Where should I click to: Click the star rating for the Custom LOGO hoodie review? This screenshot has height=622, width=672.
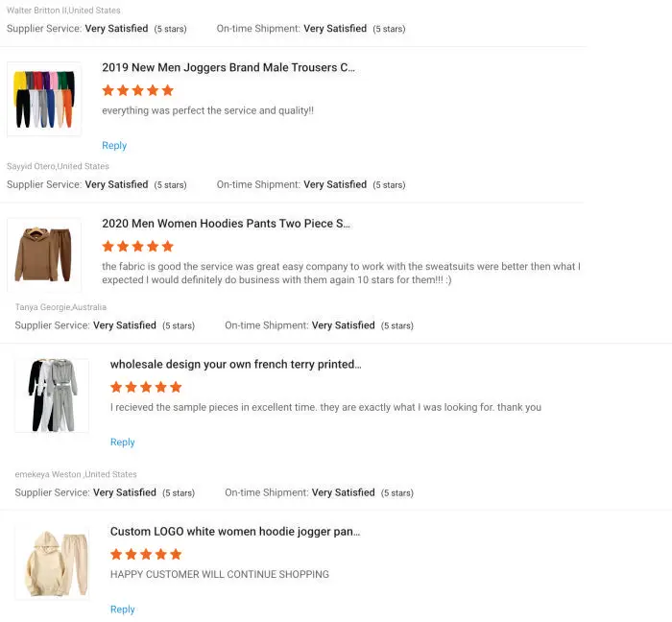(146, 555)
